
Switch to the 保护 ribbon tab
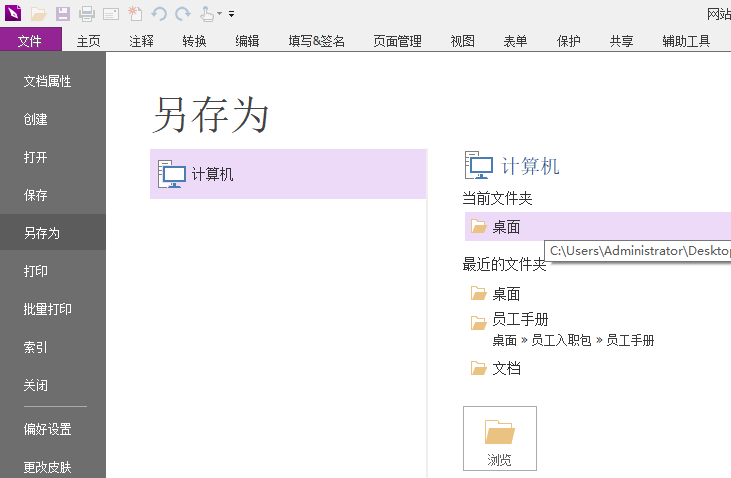569,41
